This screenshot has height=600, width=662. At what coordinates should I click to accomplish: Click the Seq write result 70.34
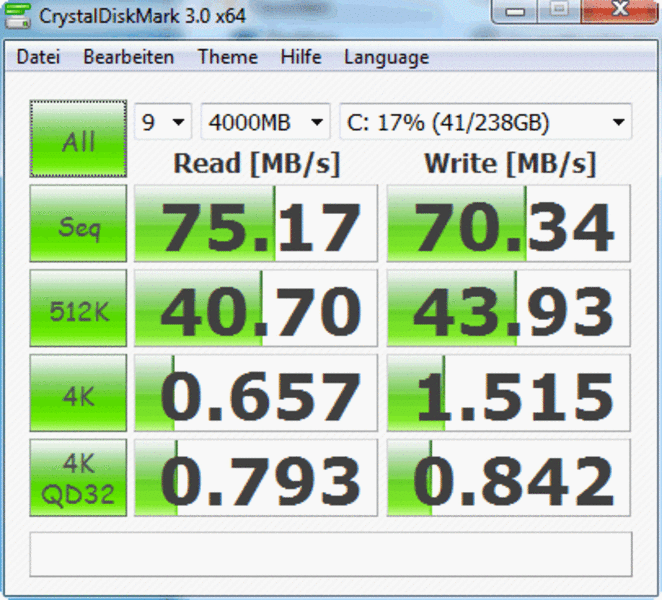point(509,223)
